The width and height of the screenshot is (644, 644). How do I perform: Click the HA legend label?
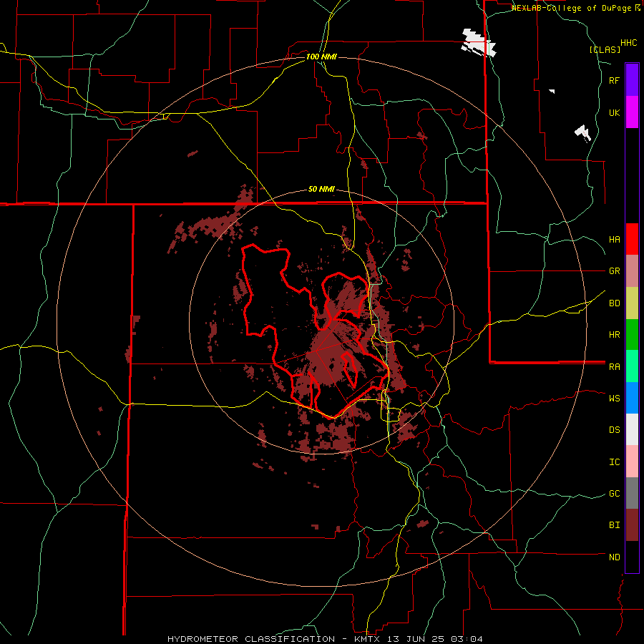point(614,240)
